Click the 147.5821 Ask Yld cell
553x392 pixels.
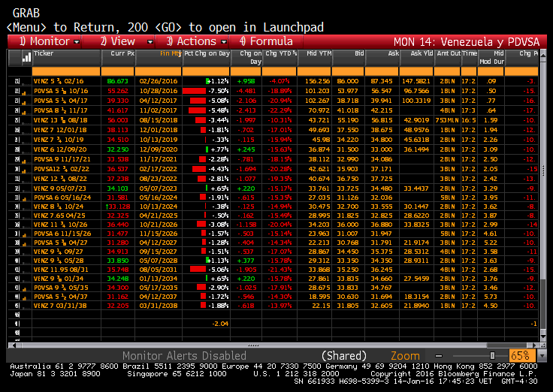coord(416,81)
